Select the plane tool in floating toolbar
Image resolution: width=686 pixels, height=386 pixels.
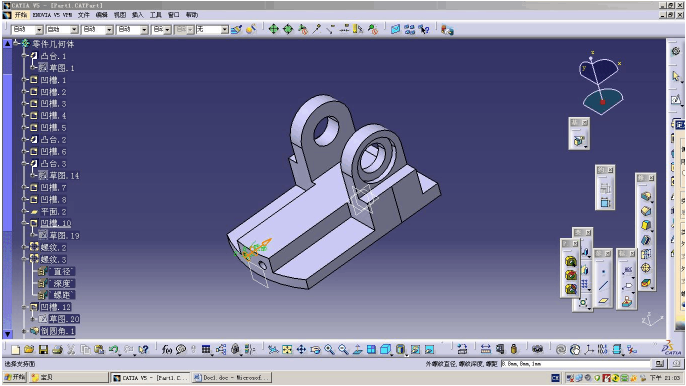603,300
